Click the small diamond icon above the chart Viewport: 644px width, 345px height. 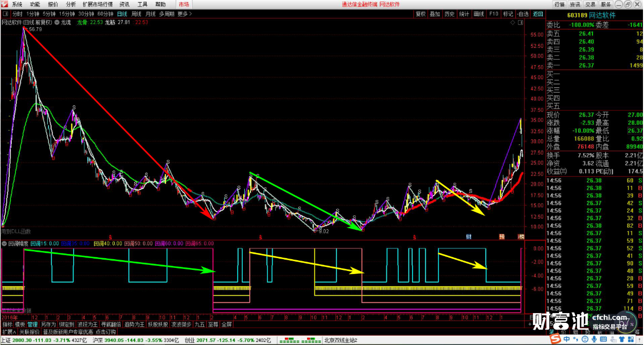(x=512, y=23)
